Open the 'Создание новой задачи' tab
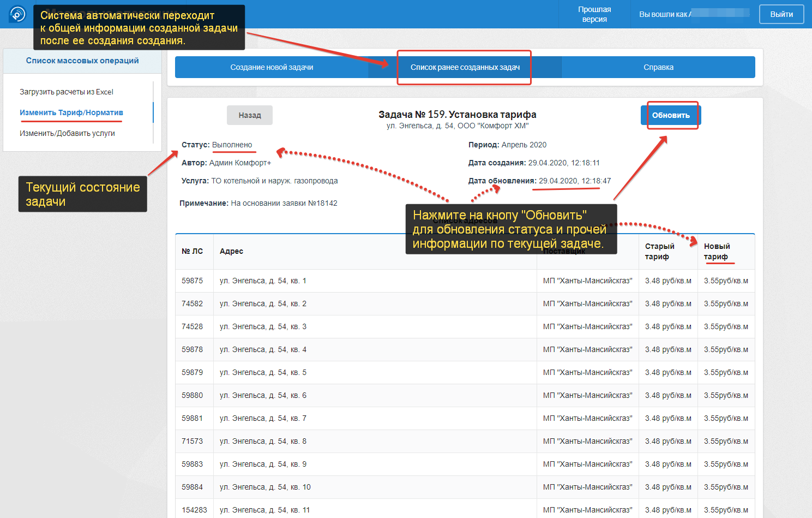This screenshot has height=518, width=812. (x=272, y=67)
